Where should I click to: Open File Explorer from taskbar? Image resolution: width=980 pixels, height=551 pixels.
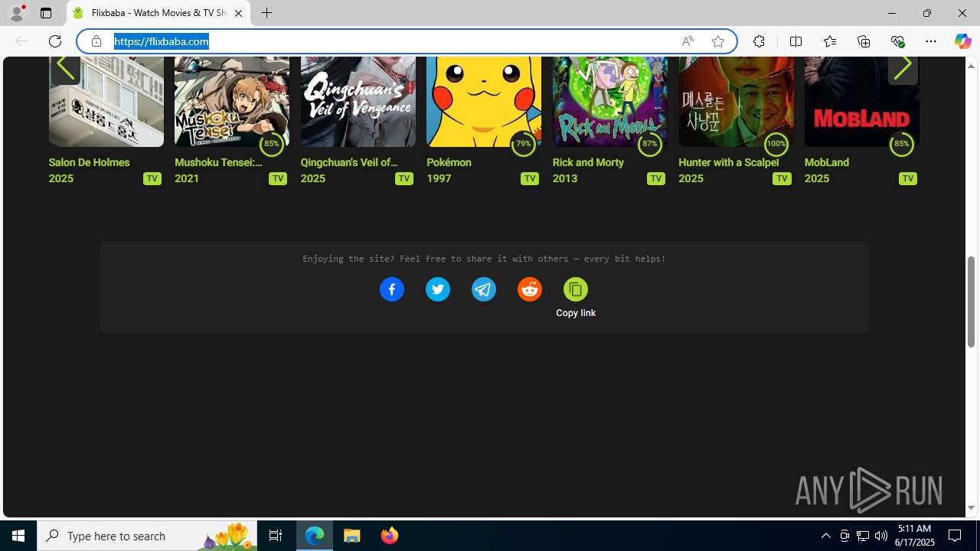point(352,536)
